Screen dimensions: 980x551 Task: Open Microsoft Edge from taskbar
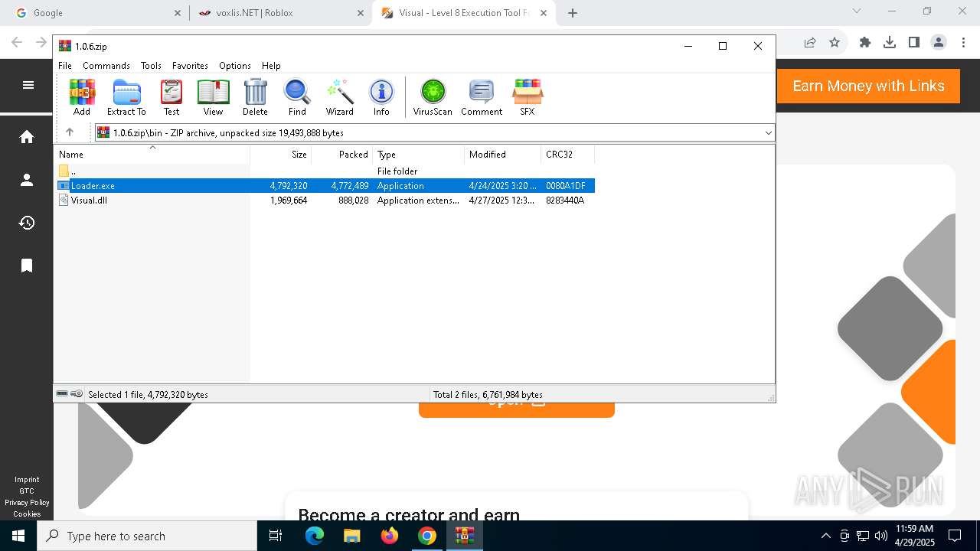(315, 536)
